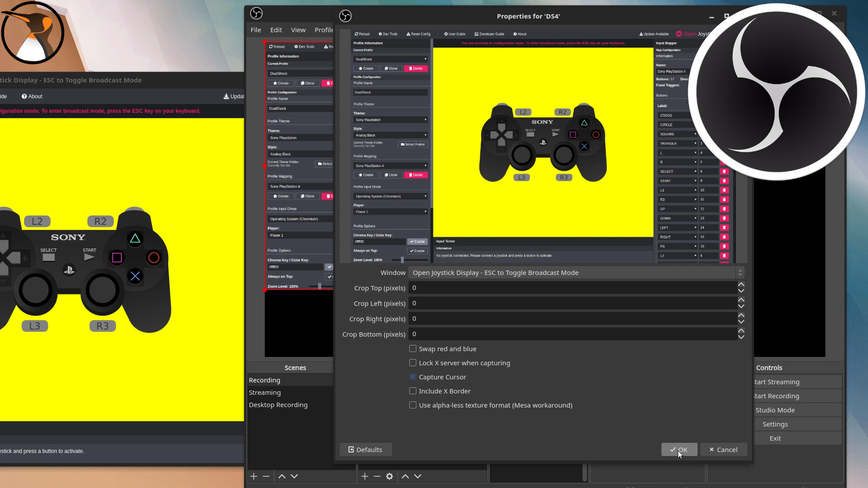Restore Defaults in the properties dialog
This screenshot has width=868, height=488.
365,449
